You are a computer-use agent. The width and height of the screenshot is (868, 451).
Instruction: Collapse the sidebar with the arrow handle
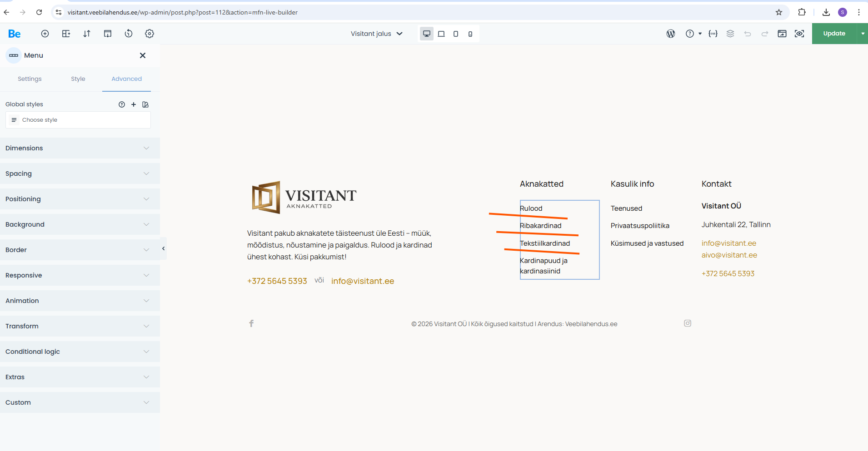[163, 248]
